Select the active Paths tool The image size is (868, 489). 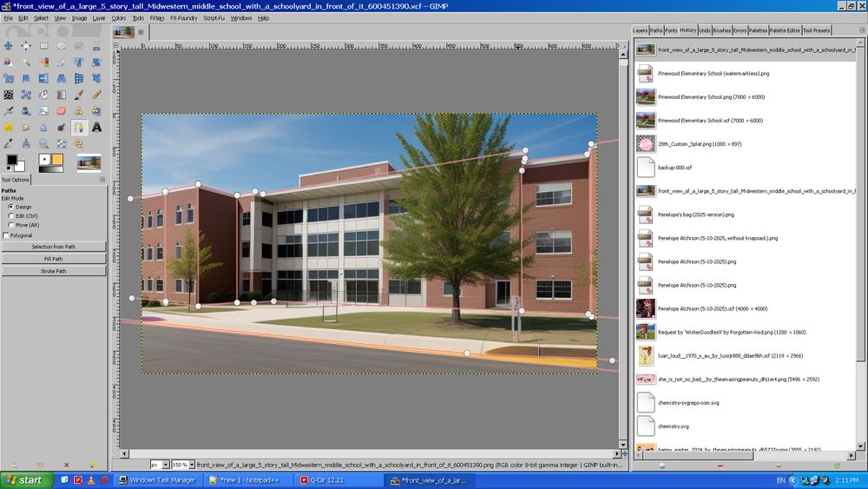pos(79,128)
